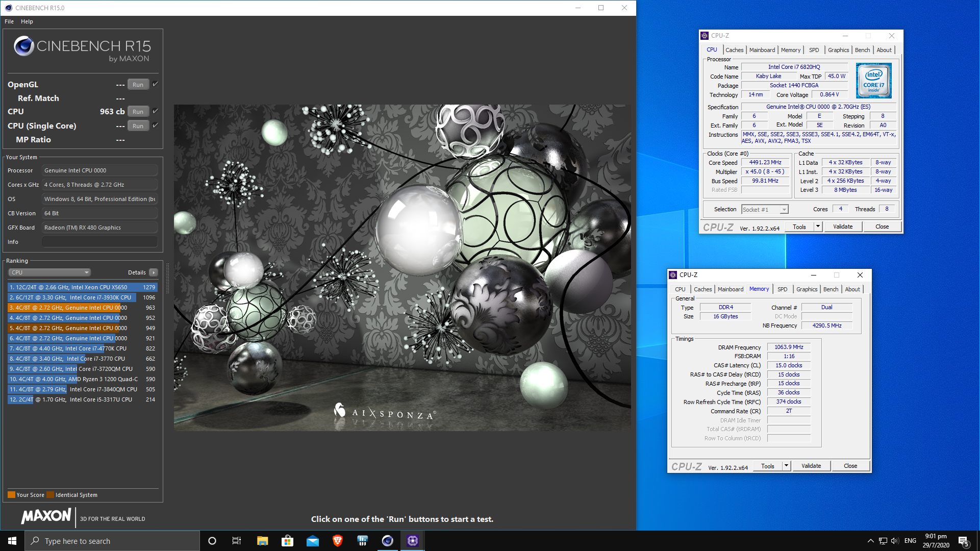This screenshot has height=551, width=980.
Task: Toggle the CPU (Single Core) test checkmark
Action: pyautogui.click(x=155, y=125)
